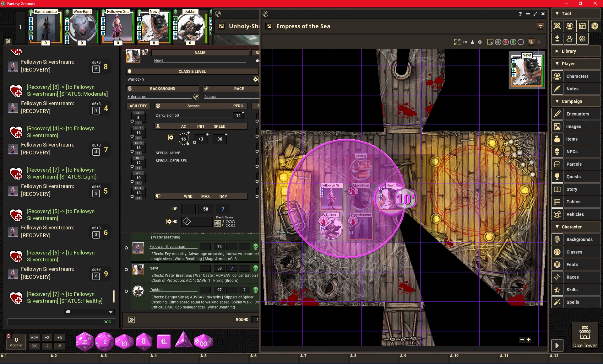603x364 pixels.
Task: Open Story in sidebar
Action: coord(576,189)
